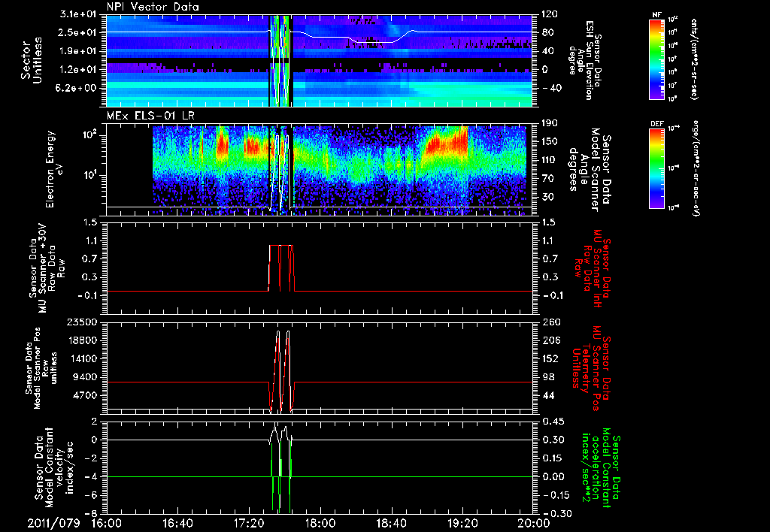
Task: Click the 152 telemetry tick label
Action: (550, 358)
